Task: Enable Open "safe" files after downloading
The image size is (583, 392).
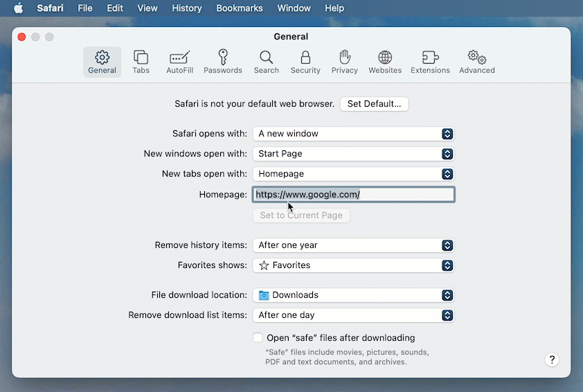Action: [x=258, y=337]
